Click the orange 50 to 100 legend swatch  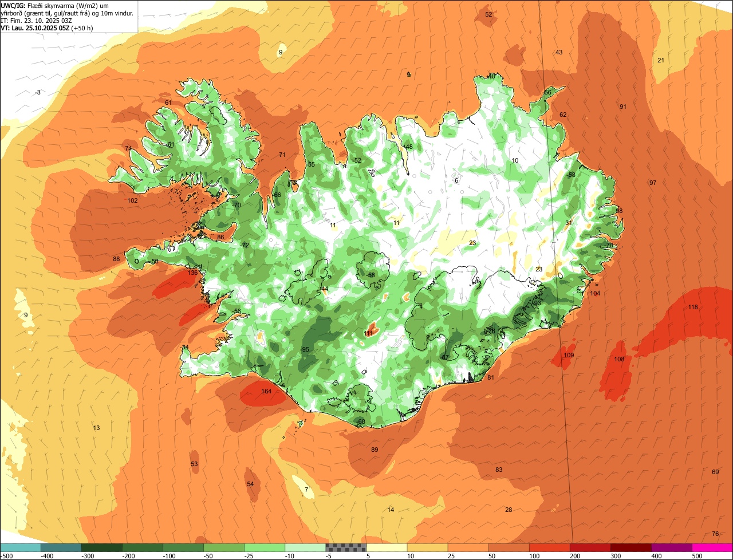pyautogui.click(x=509, y=547)
